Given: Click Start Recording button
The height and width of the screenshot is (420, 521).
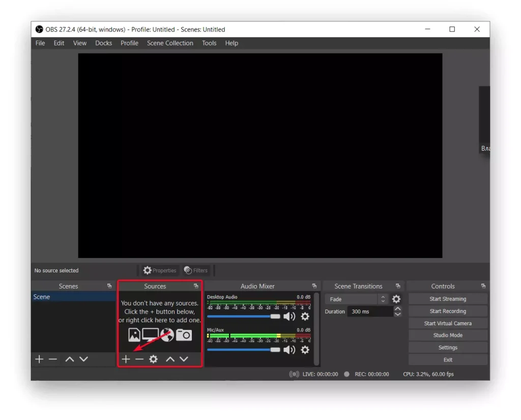Looking at the screenshot, I should tap(448, 311).
